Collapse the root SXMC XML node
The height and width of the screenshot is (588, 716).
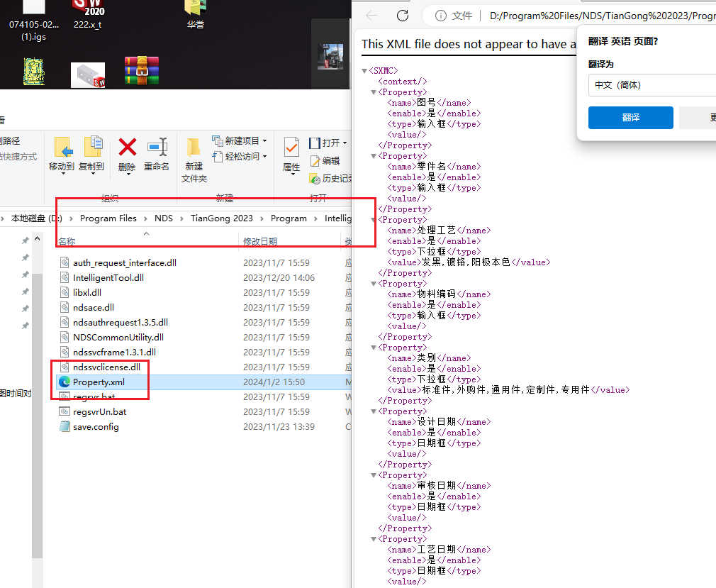[x=365, y=71]
